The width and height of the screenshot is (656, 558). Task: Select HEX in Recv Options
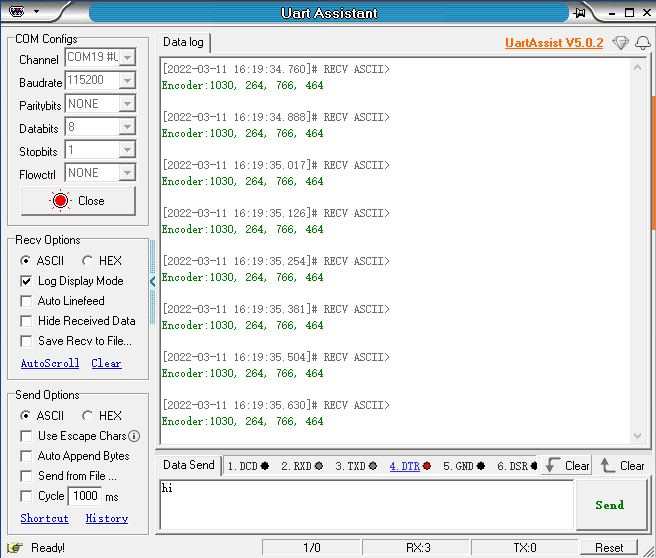tap(102, 261)
